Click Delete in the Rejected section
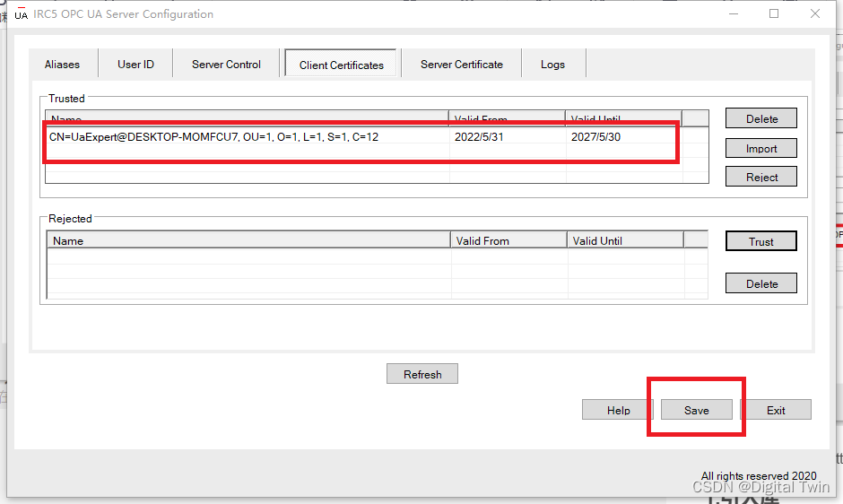The height and width of the screenshot is (504, 843). [761, 283]
